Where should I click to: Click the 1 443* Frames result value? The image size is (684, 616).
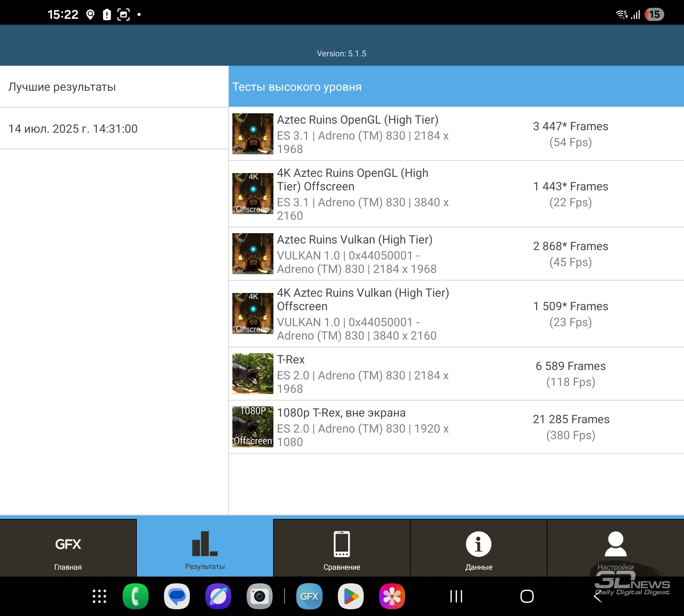[x=571, y=186]
